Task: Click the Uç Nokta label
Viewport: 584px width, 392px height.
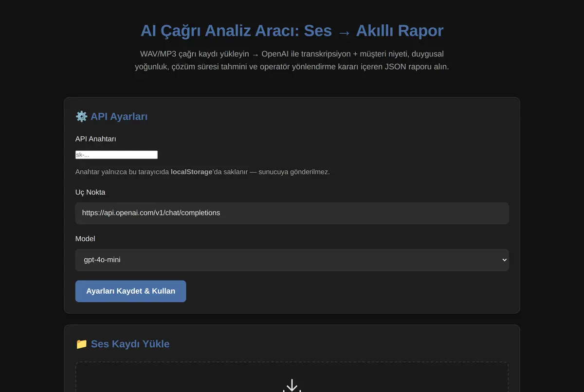Action: tap(90, 192)
